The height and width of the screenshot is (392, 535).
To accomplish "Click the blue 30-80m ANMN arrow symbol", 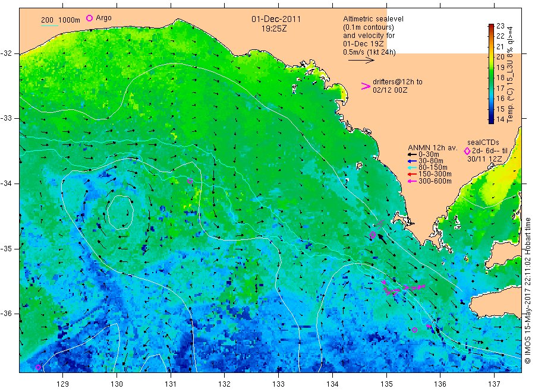I will (x=412, y=161).
